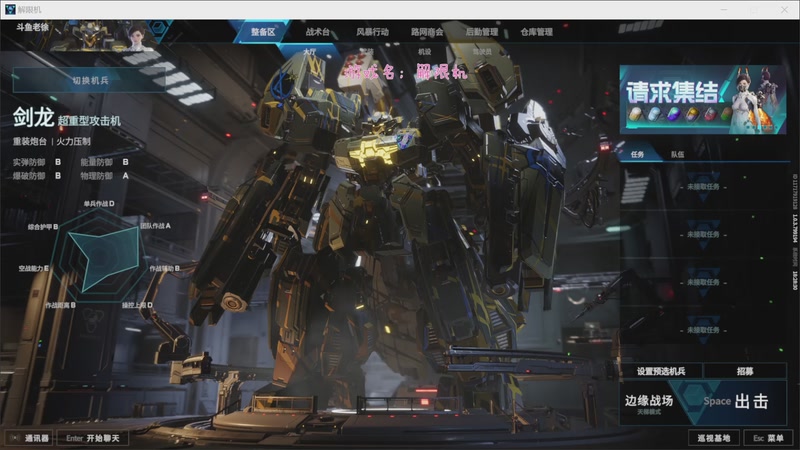Open the 风暴行动 tab
The height and width of the screenshot is (450, 800).
coord(372,32)
